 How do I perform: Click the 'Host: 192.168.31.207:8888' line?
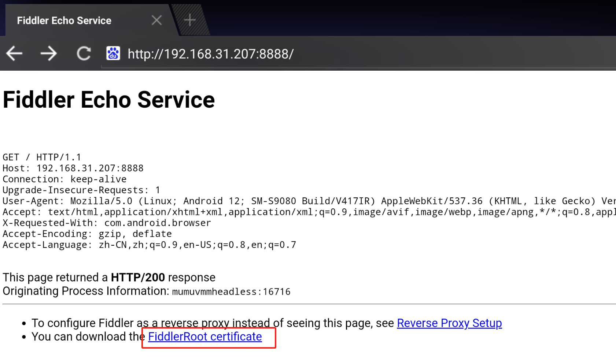tap(73, 168)
